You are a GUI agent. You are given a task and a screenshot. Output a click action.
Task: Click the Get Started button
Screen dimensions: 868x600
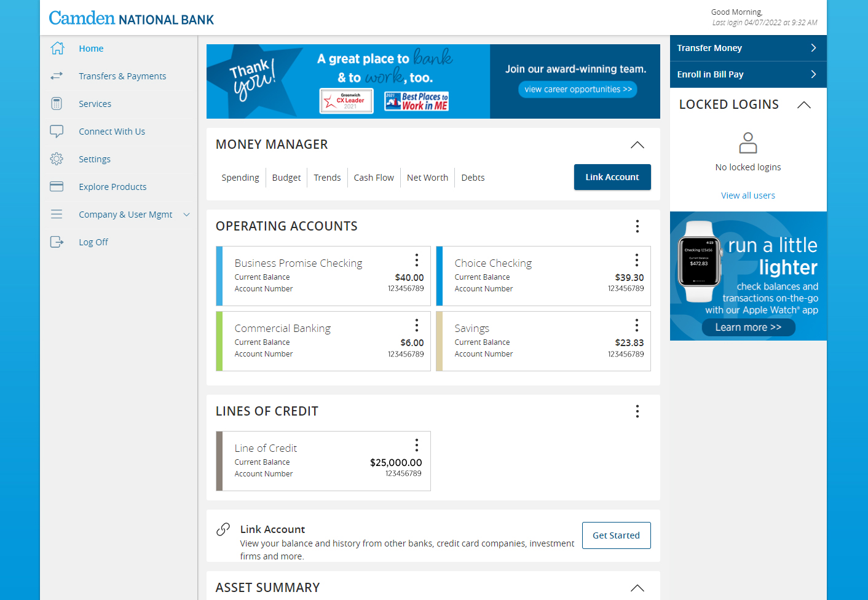point(616,535)
